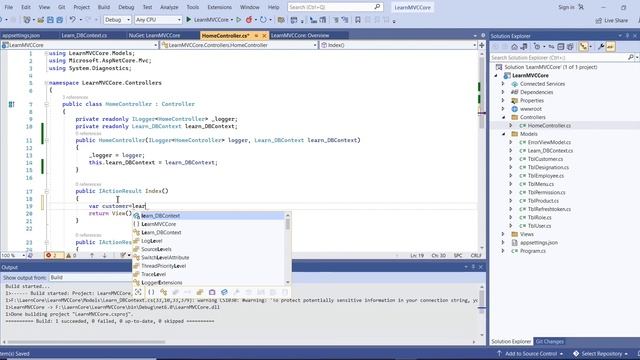640x360 pixels.
Task: Open Show output from Build dropdown
Action: click(90, 278)
